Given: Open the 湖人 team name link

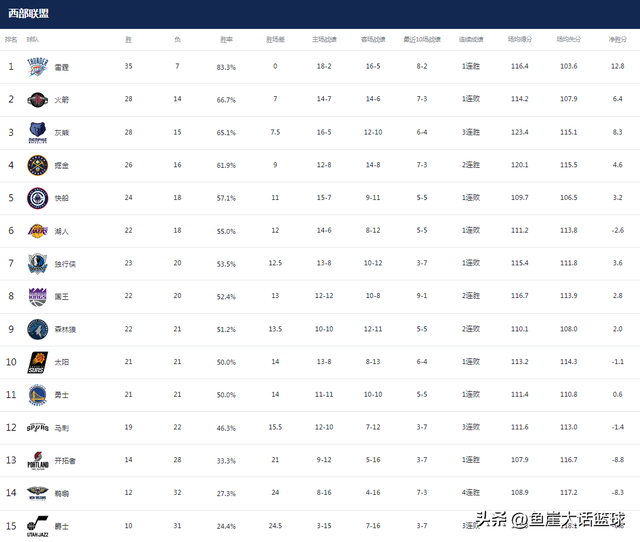Looking at the screenshot, I should tap(62, 231).
